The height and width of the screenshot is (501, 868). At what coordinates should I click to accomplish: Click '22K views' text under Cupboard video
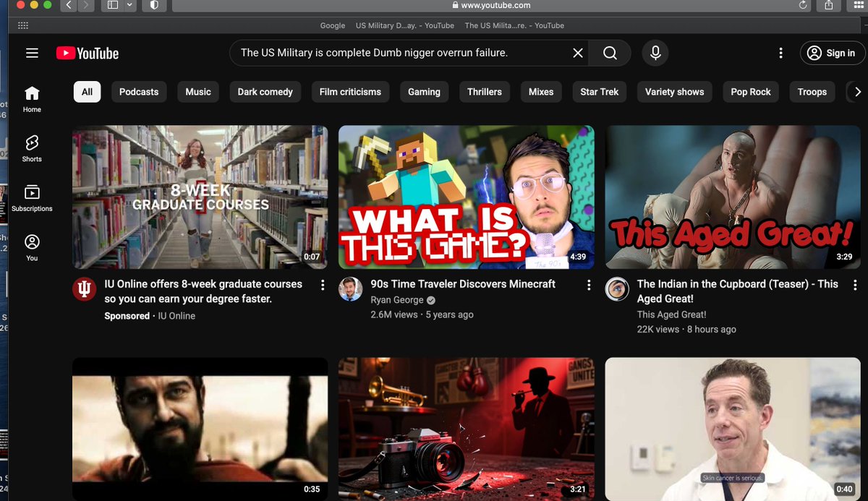click(658, 329)
